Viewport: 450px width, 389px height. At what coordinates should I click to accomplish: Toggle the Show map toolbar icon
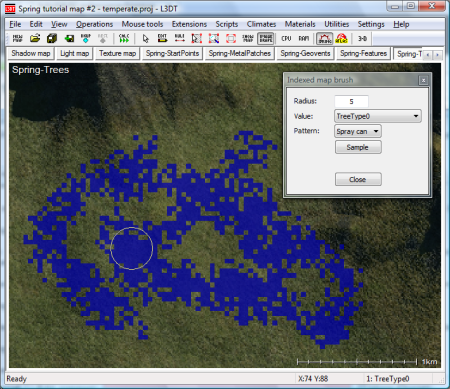[x=248, y=38]
